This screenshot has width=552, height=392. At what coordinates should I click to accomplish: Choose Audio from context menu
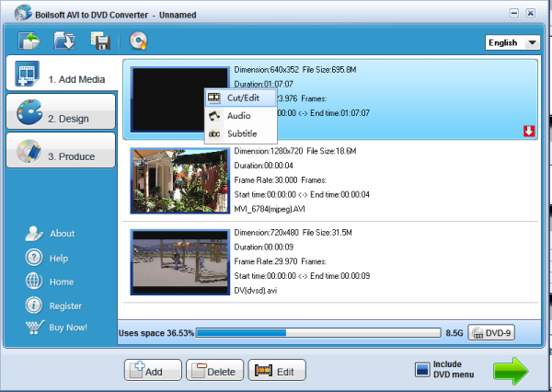[239, 116]
